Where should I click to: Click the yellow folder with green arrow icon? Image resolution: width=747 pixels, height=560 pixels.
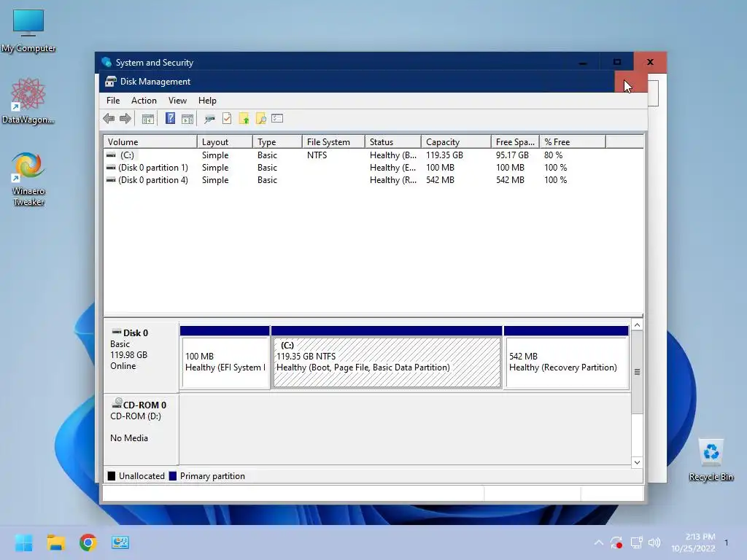click(x=244, y=119)
